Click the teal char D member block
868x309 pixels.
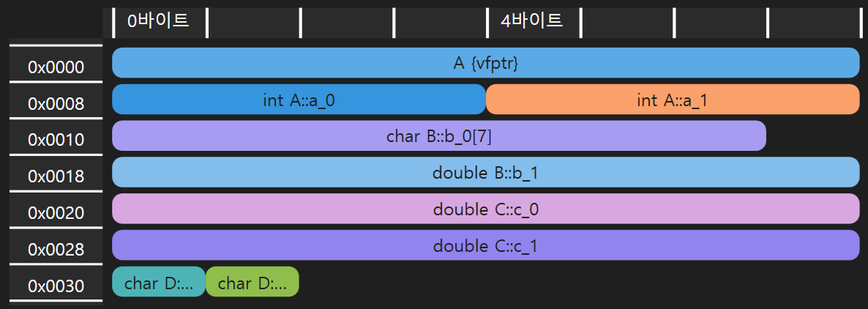click(x=159, y=282)
